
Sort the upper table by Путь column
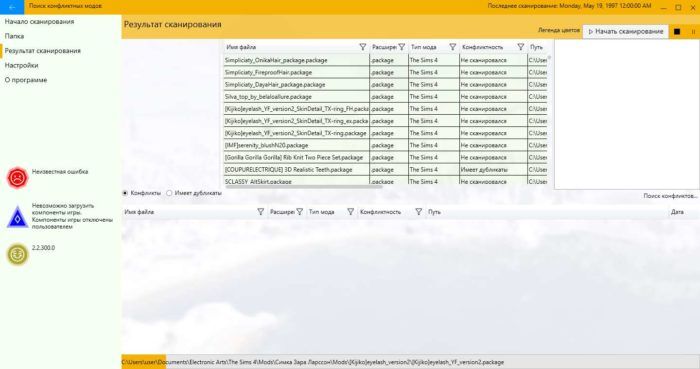point(537,47)
